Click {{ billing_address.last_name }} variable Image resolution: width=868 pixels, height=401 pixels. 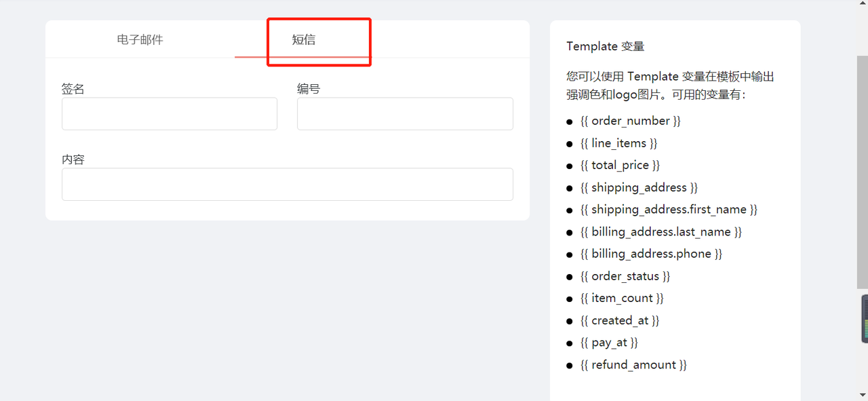click(x=661, y=232)
